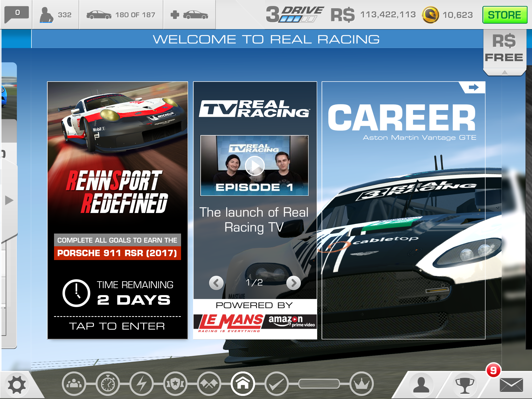
Task: Go to previous TV news page
Action: coord(216,283)
